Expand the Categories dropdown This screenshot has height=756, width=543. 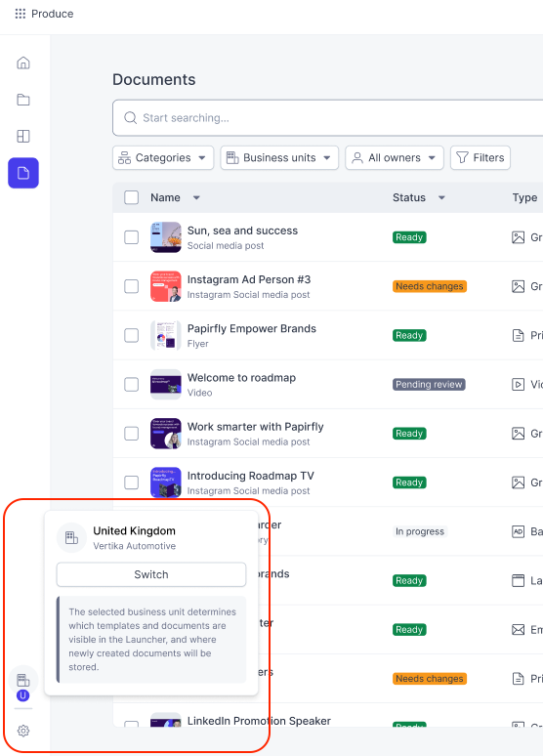pos(163,157)
